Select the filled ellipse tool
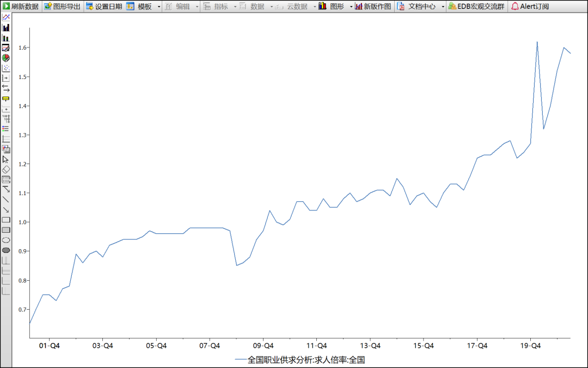This screenshot has height=368, width=588. click(6, 250)
